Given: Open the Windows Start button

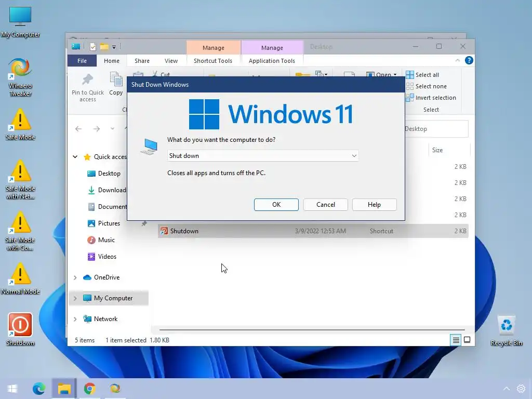Looking at the screenshot, I should tap(12, 389).
